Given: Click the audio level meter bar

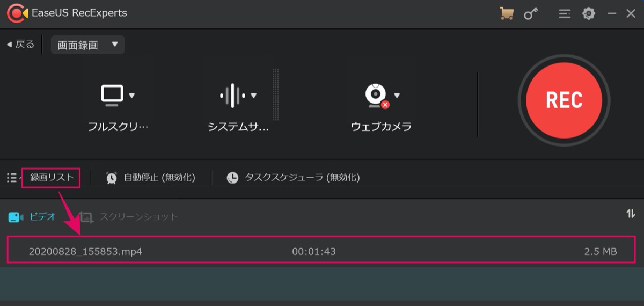Looking at the screenshot, I should [x=276, y=94].
